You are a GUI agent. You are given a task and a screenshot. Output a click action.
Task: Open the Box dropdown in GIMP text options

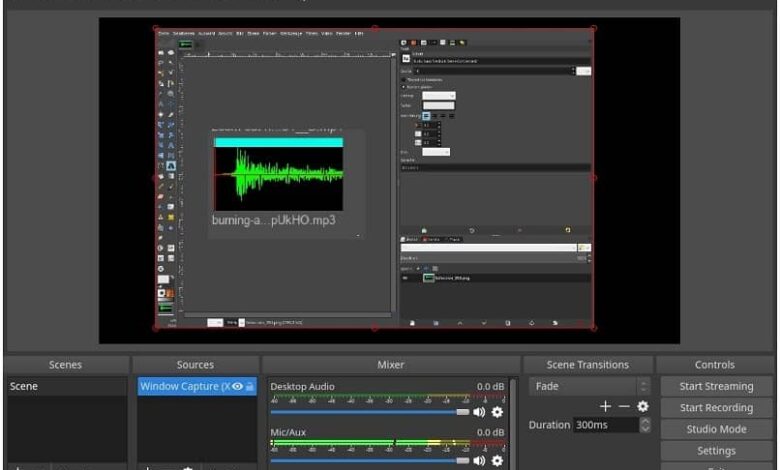coord(436,152)
